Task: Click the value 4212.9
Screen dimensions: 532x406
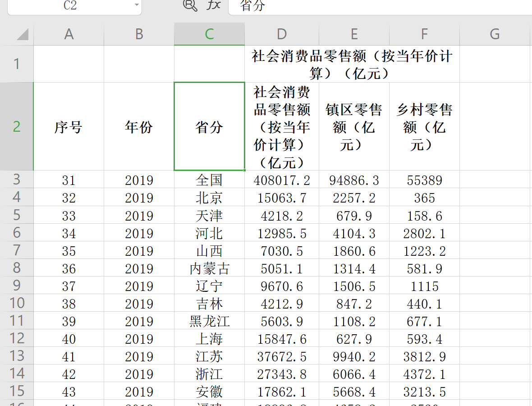Action: click(282, 304)
